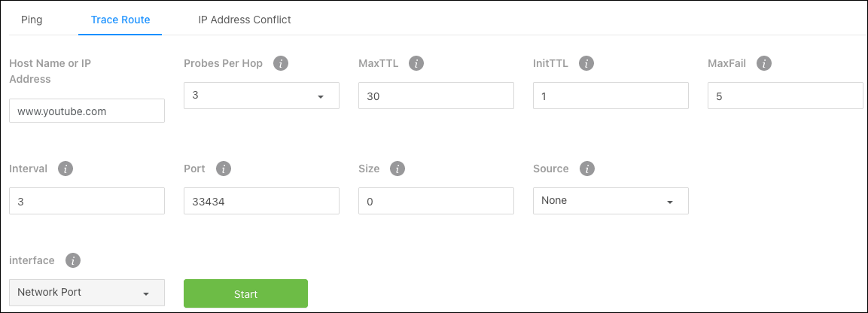Click the info icon next to interface
This screenshot has height=313, width=868.
pos(73,260)
